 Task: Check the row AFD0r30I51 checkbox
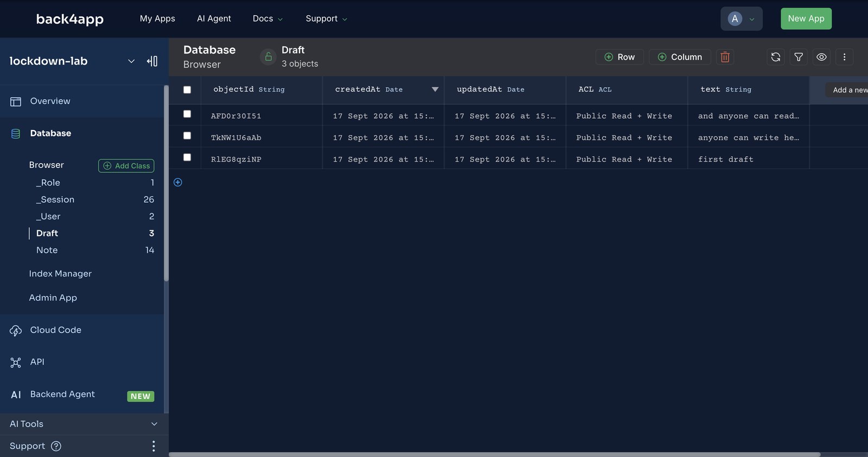[187, 114]
